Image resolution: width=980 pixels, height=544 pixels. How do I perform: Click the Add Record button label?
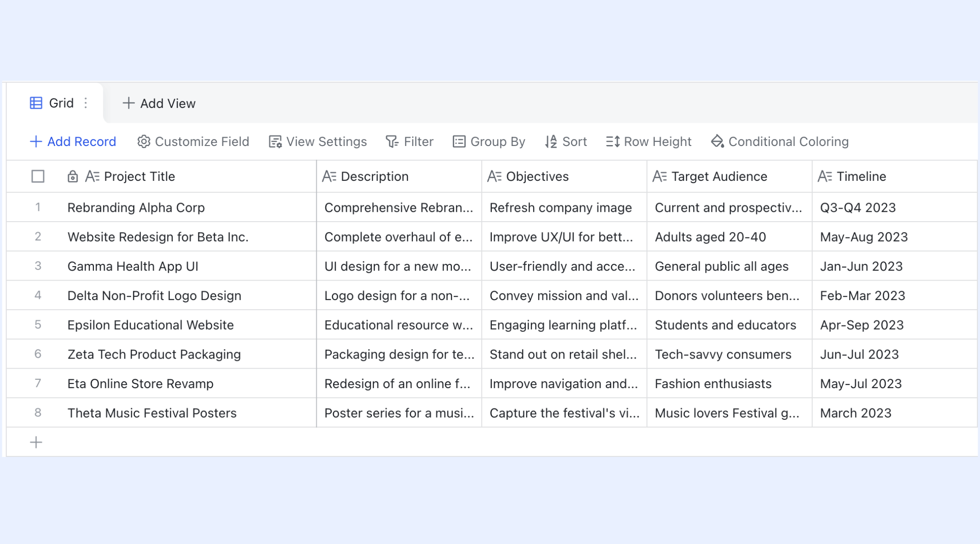(x=82, y=141)
